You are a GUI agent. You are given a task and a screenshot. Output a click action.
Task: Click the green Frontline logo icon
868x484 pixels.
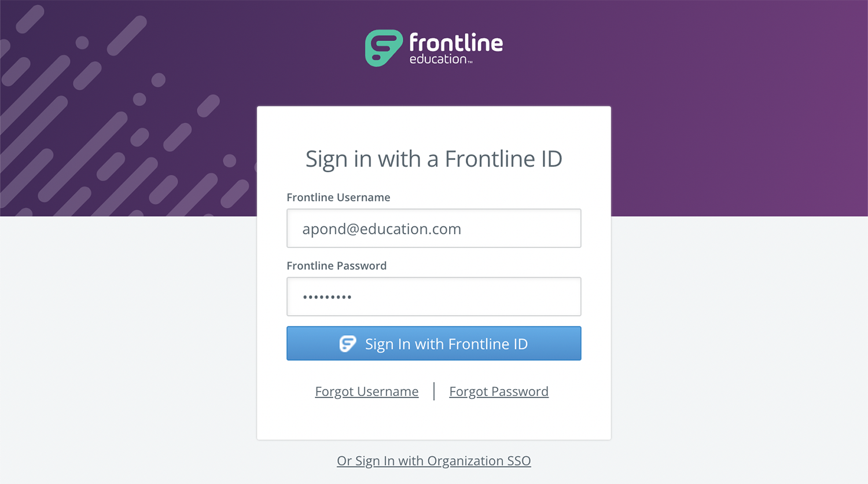point(384,48)
